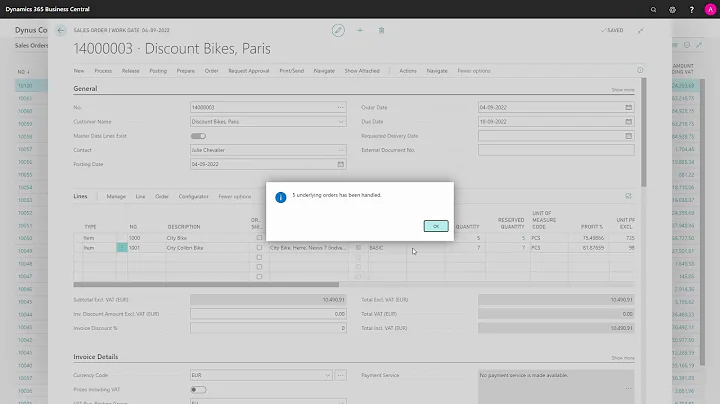Toggle the Master Data Lines Exist switch
The image size is (720, 404).
[198, 136]
